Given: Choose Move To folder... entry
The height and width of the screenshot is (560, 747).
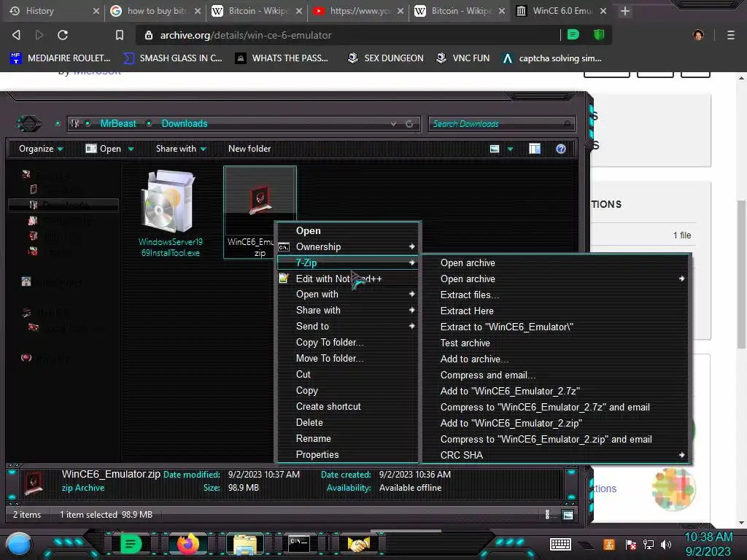Looking at the screenshot, I should [x=348, y=358].
